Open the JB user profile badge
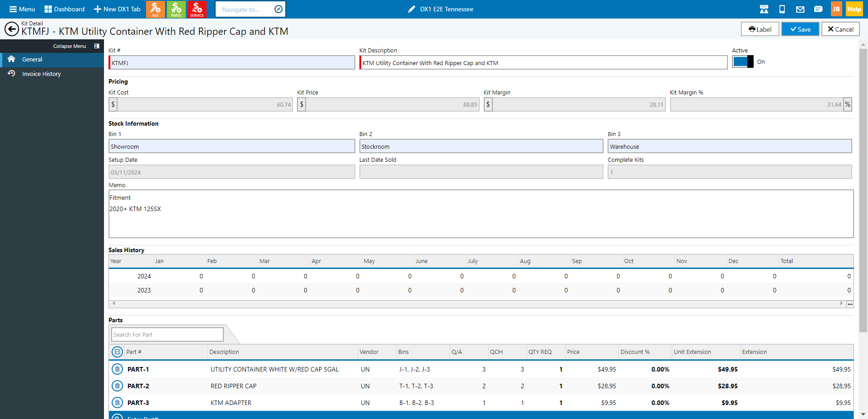Viewport: 868px width, 419px height. point(836,9)
